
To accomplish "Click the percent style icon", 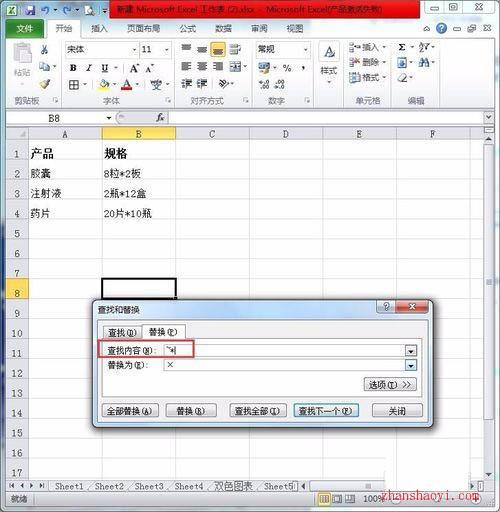I will [x=287, y=68].
